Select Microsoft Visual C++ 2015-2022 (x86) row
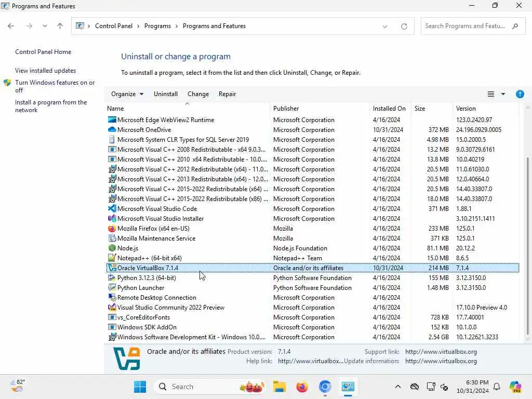Screen dimensions: 532x399 click(x=312, y=199)
